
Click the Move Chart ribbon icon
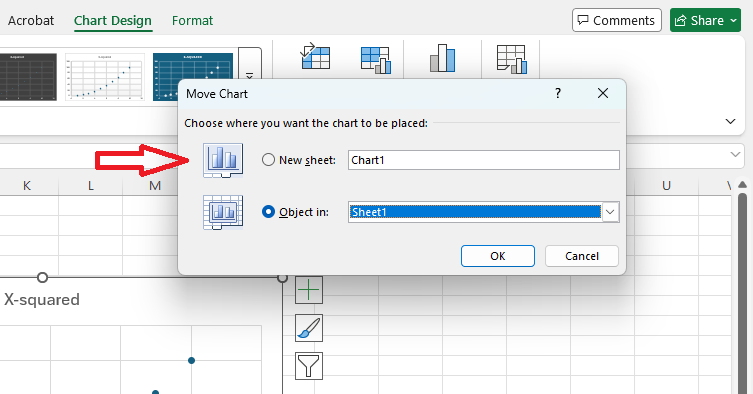[x=511, y=60]
